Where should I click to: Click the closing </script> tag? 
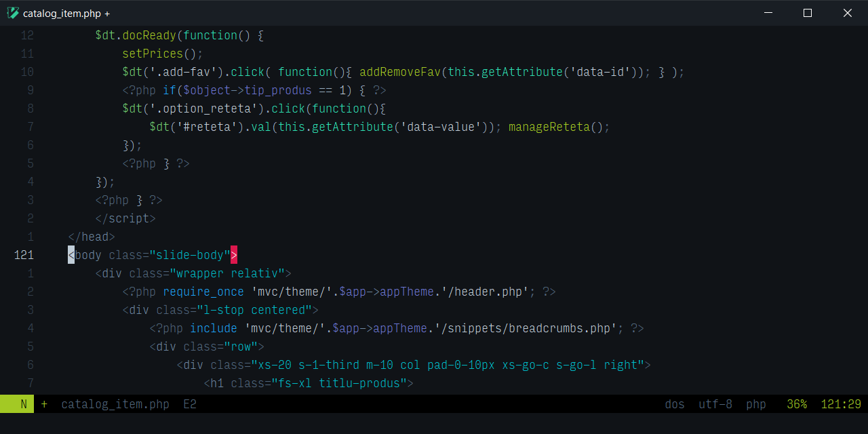coord(125,218)
